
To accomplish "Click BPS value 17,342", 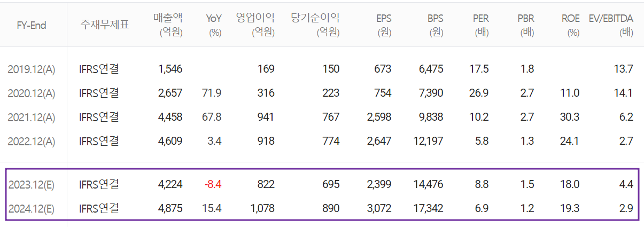I will click(428, 209).
